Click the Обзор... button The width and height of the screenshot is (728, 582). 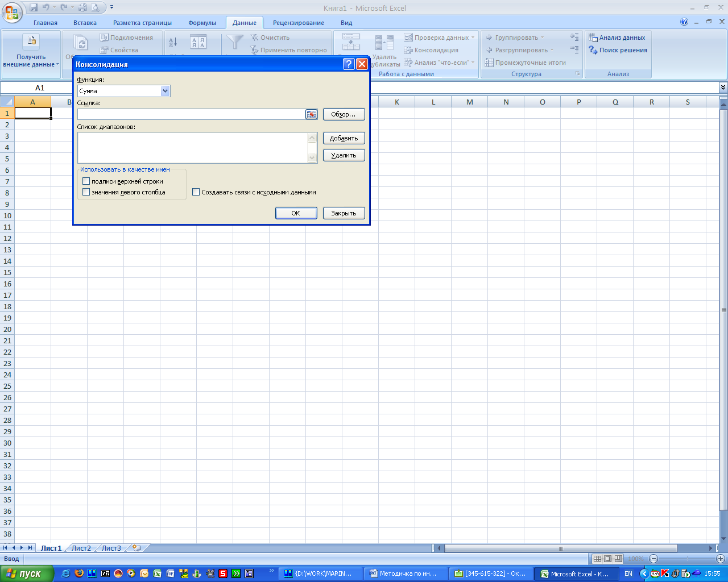pos(344,114)
